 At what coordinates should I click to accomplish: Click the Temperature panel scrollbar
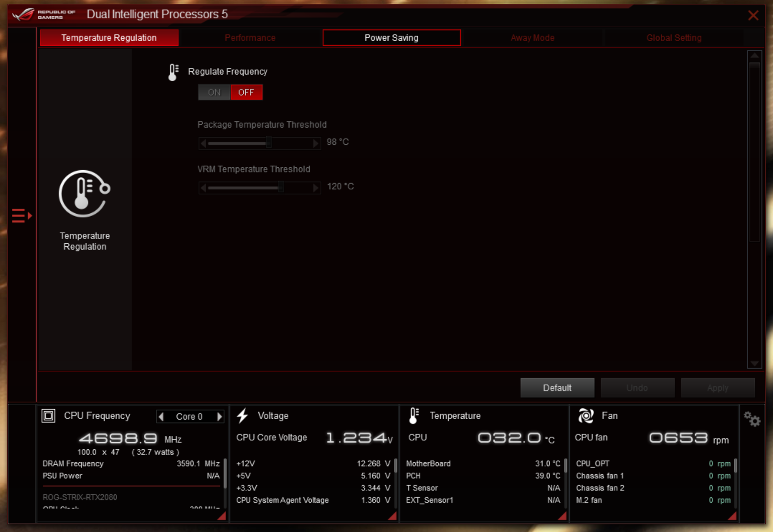[x=566, y=466]
